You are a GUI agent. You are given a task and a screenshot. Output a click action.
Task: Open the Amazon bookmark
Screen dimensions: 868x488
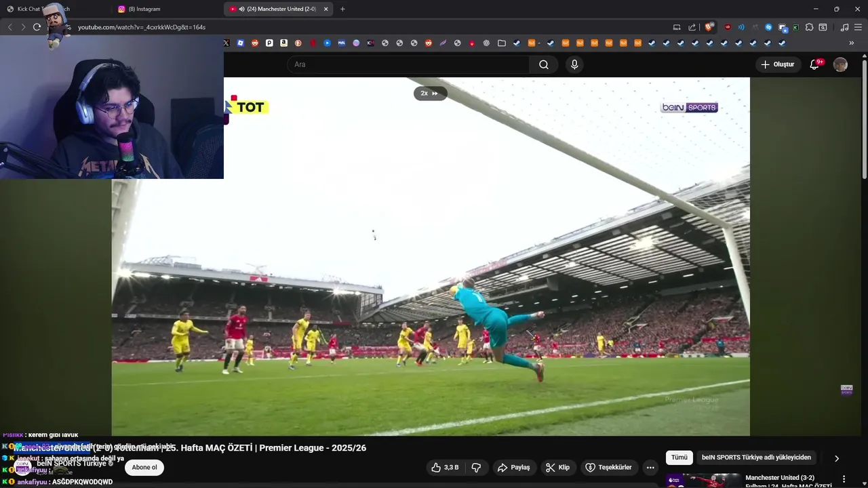coord(284,43)
